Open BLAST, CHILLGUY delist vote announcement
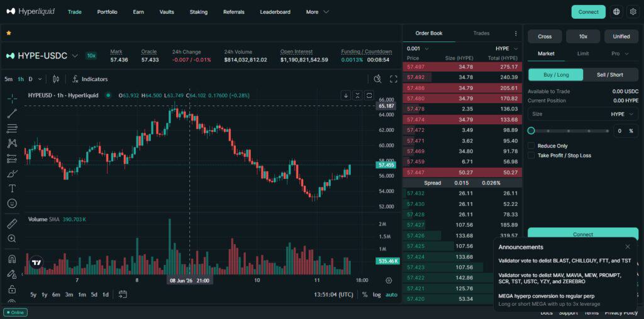The width and height of the screenshot is (644, 319). coord(565,261)
